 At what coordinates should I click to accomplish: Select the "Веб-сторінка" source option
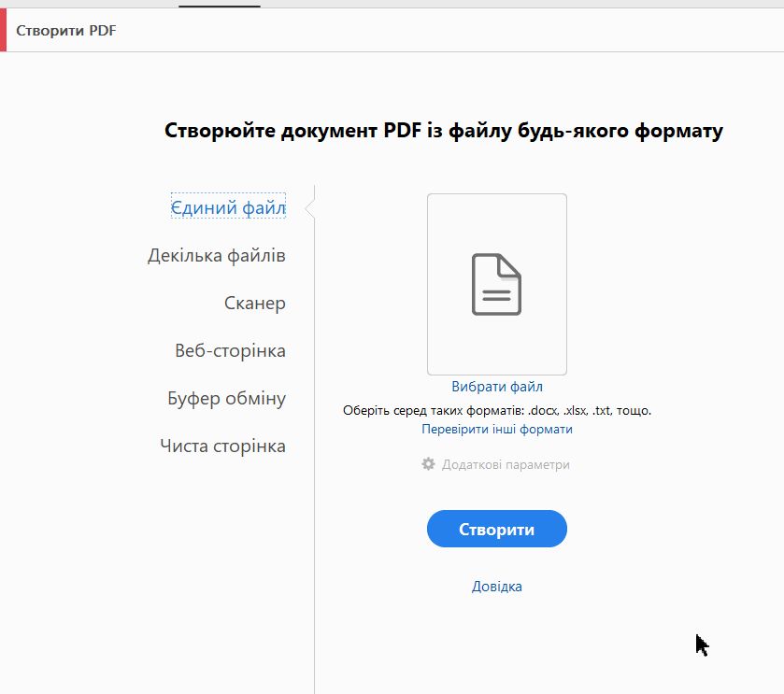point(229,350)
